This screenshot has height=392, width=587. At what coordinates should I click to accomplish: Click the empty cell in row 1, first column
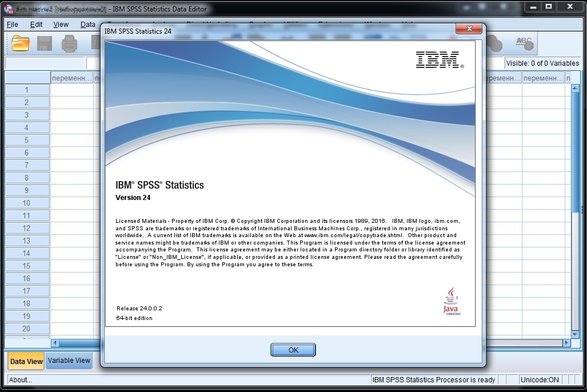click(72, 90)
